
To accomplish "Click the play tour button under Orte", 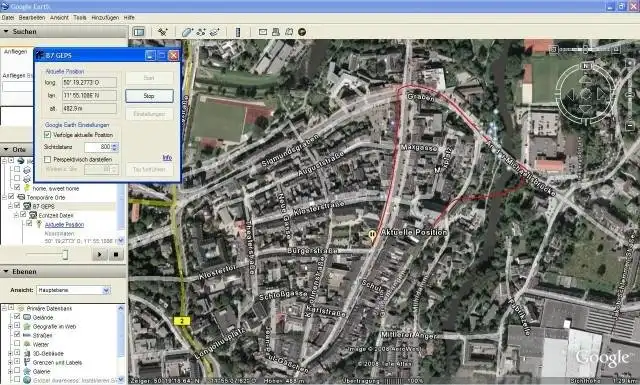I will pyautogui.click(x=99, y=254).
